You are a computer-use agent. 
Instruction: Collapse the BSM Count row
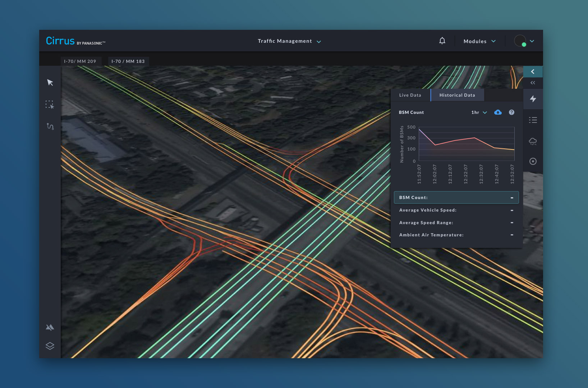[456, 198]
